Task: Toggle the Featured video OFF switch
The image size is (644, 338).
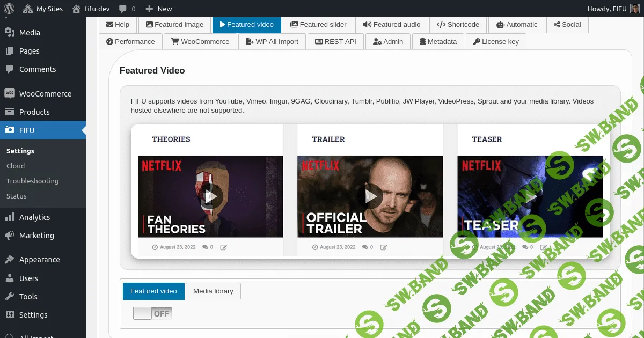Action: (152, 313)
